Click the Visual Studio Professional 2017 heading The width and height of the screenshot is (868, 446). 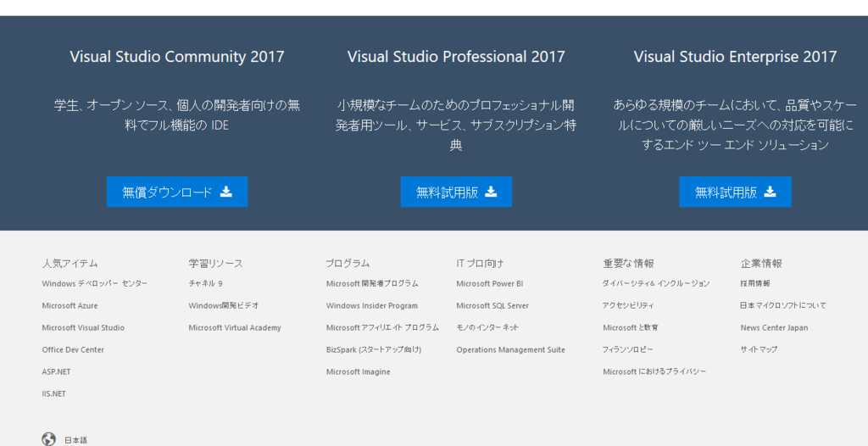pos(456,57)
